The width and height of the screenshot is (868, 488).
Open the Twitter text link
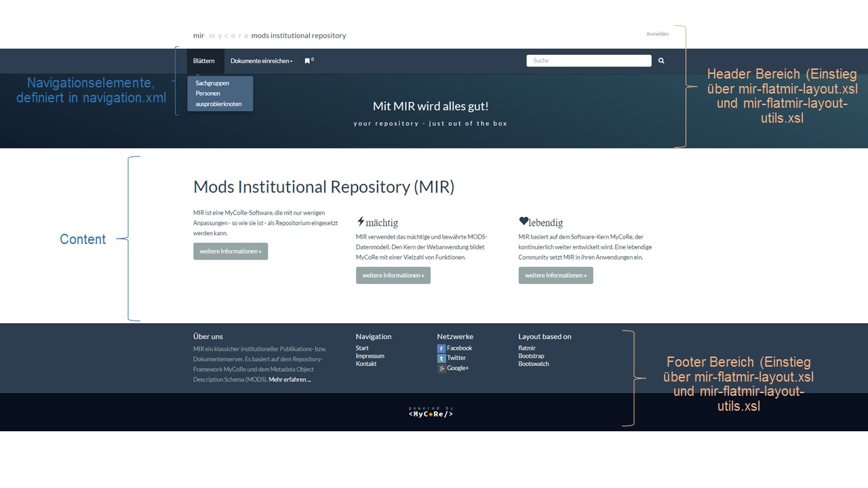[x=456, y=358]
